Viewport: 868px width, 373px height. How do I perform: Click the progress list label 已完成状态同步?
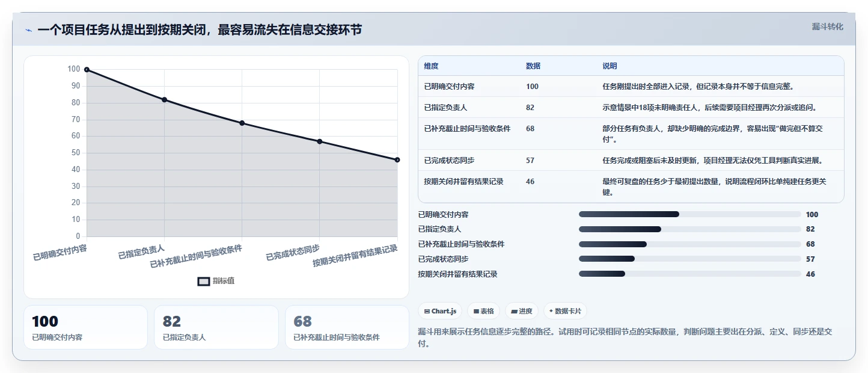(x=443, y=259)
